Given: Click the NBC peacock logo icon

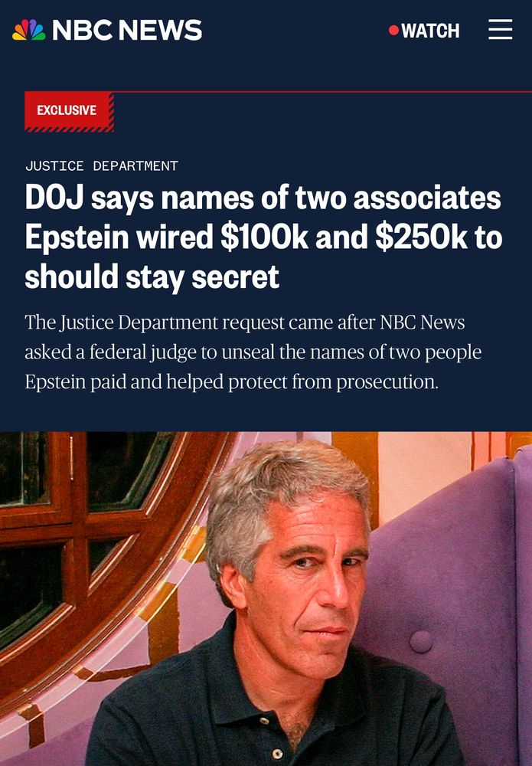Looking at the screenshot, I should point(29,30).
